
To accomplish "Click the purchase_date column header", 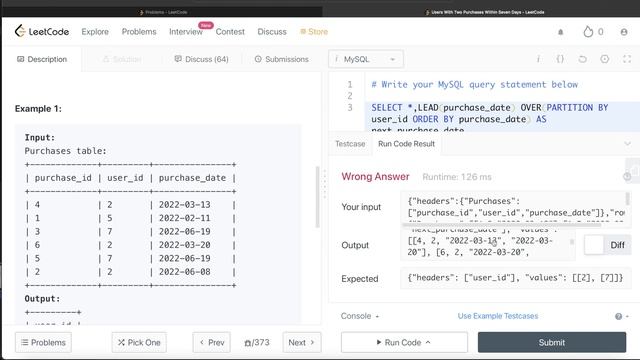I will click(192, 178).
